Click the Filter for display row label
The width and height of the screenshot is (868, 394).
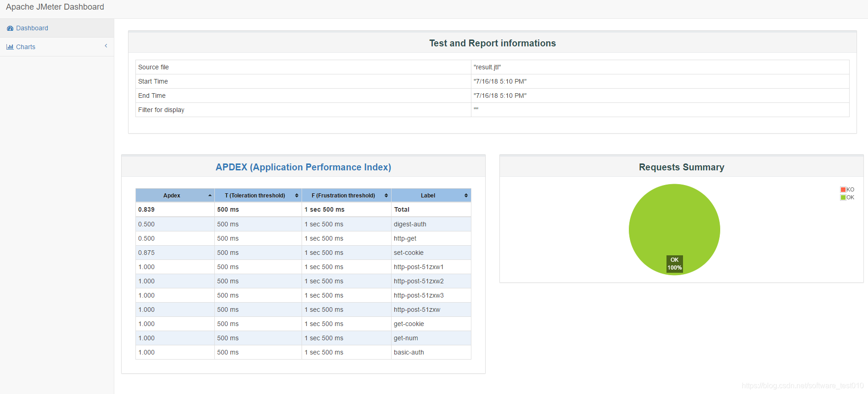[161, 110]
